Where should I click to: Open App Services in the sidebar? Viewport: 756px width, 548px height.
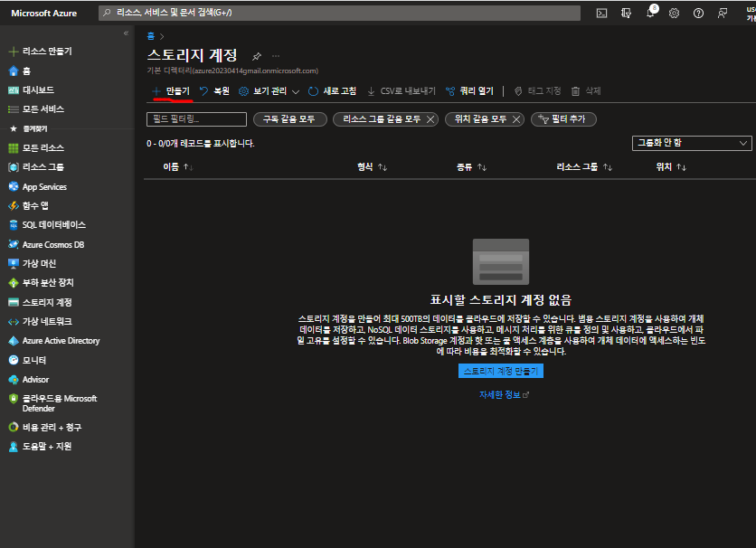click(x=38, y=186)
